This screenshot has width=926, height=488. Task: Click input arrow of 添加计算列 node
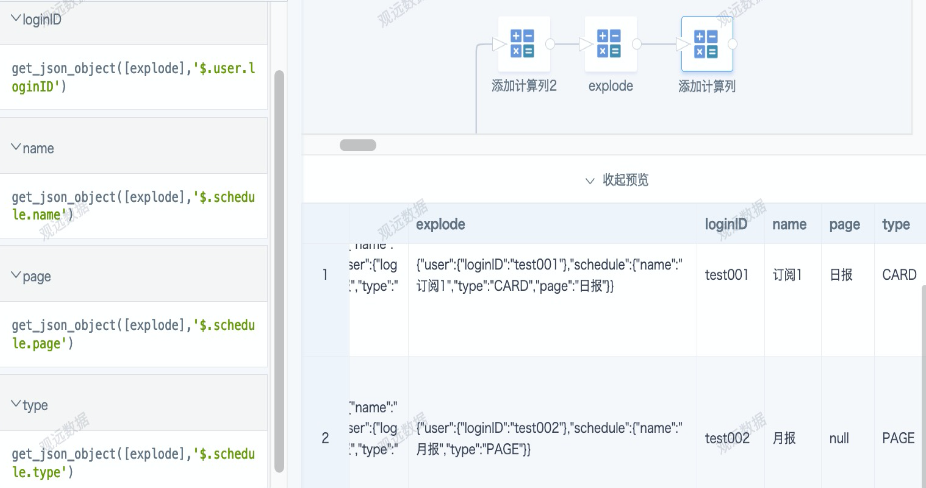click(x=683, y=44)
